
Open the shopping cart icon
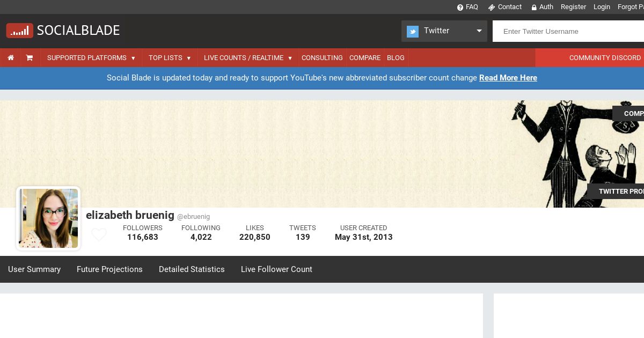click(x=30, y=57)
